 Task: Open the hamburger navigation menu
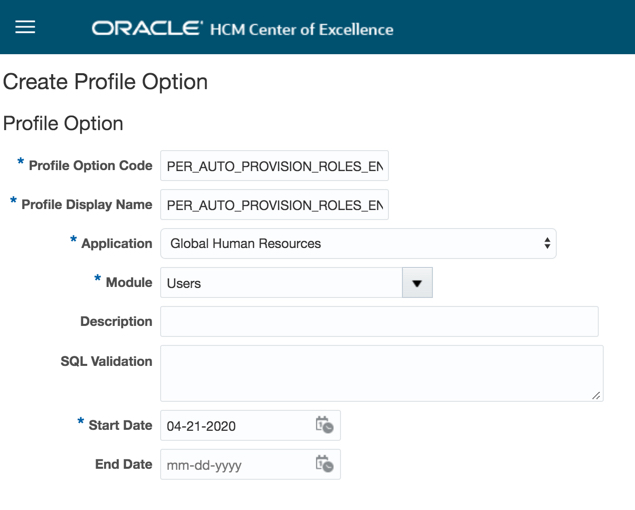[x=25, y=27]
